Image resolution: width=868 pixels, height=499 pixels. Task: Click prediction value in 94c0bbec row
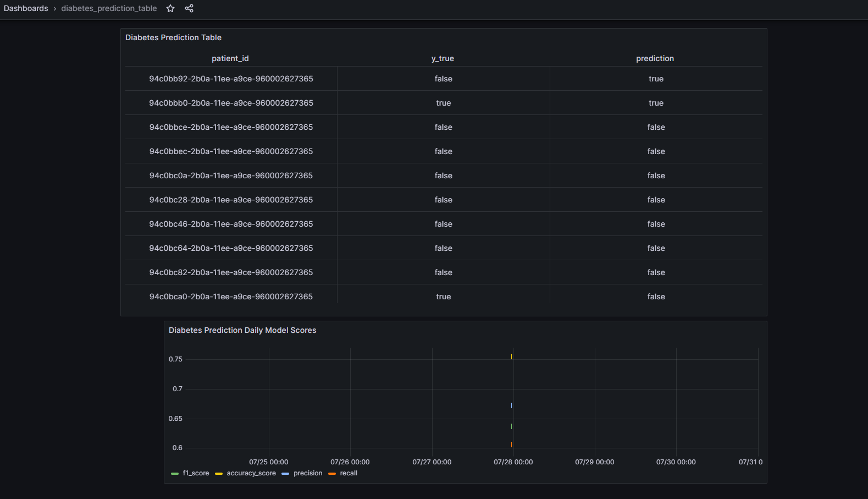pos(656,151)
